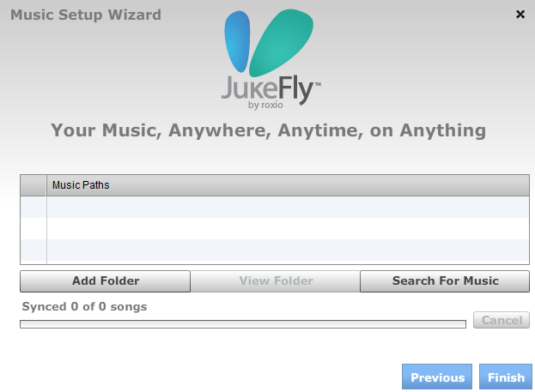Start Search For Music
The width and height of the screenshot is (535, 392).
coord(445,280)
